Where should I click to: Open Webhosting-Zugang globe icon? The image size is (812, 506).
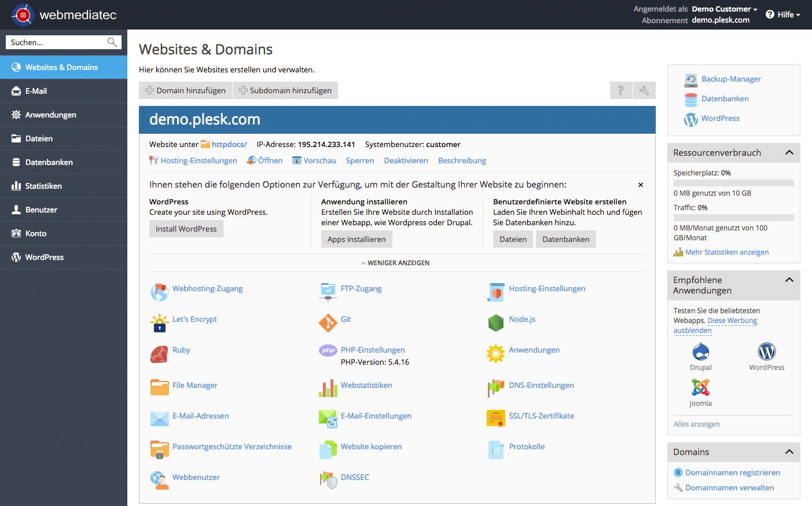click(159, 292)
